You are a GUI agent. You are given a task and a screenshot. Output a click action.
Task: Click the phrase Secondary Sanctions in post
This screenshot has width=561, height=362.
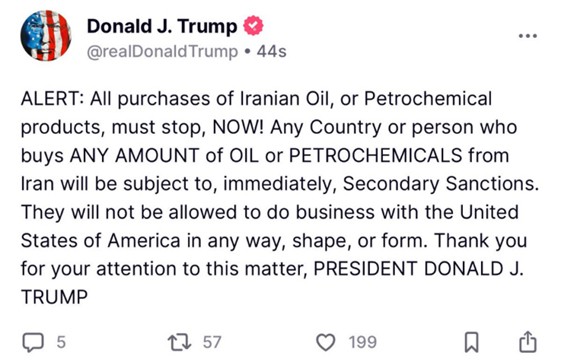pos(441,184)
